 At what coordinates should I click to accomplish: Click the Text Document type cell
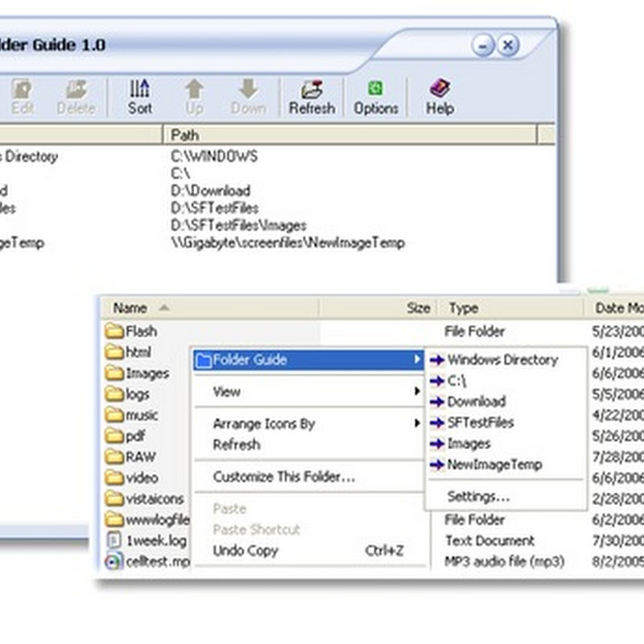point(489,540)
